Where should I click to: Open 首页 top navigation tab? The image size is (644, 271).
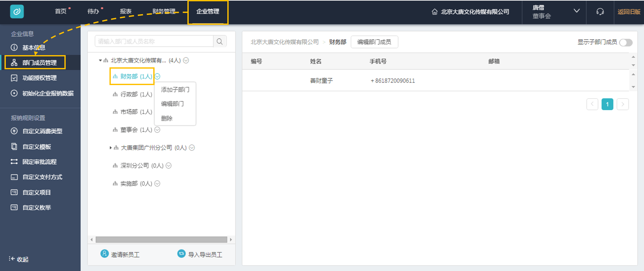tap(61, 12)
